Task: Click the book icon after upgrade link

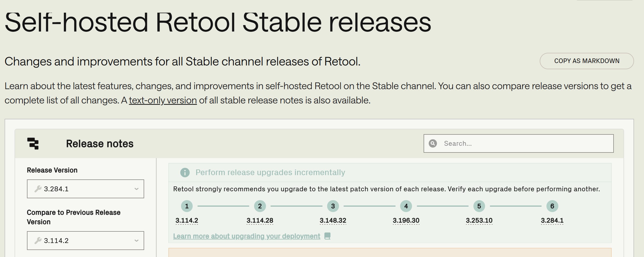Action: tap(327, 236)
